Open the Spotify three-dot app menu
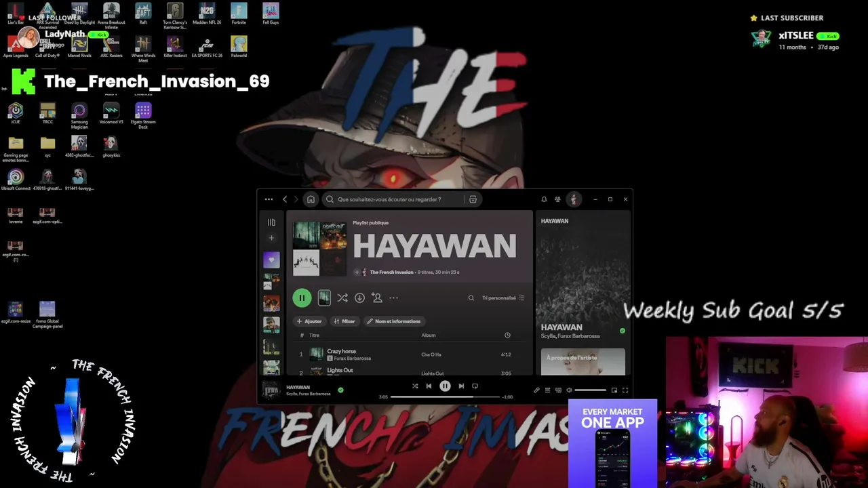The image size is (868, 488). tap(269, 199)
